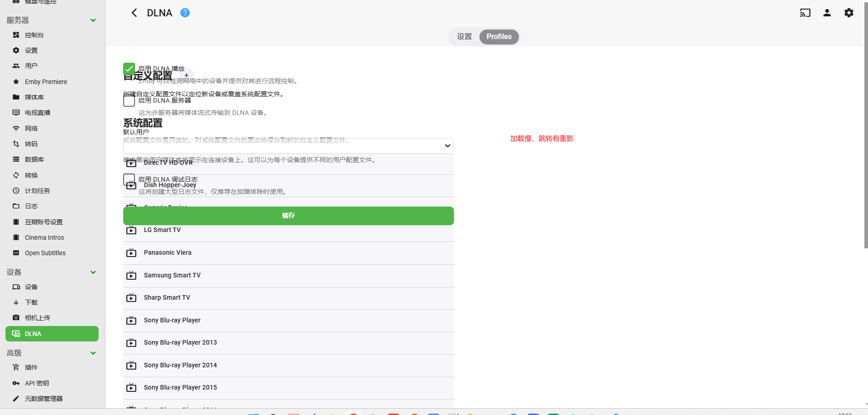
Task: Open the 默认用户 dropdown
Action: (288, 146)
